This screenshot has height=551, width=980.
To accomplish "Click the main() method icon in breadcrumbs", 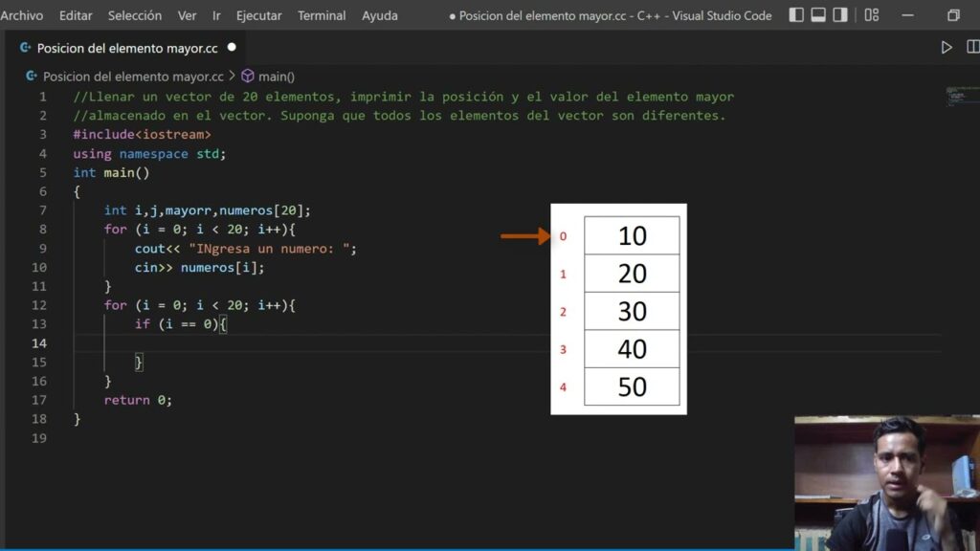I will pyautogui.click(x=248, y=75).
